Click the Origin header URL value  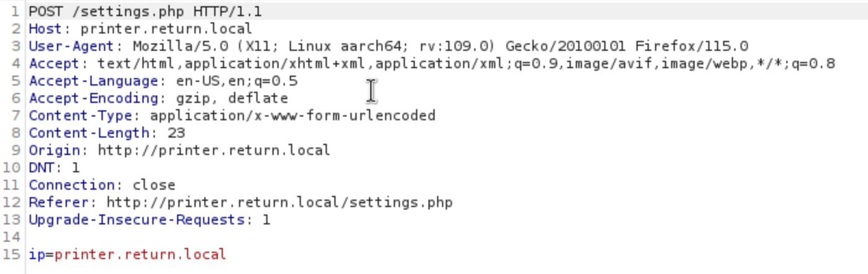214,150
